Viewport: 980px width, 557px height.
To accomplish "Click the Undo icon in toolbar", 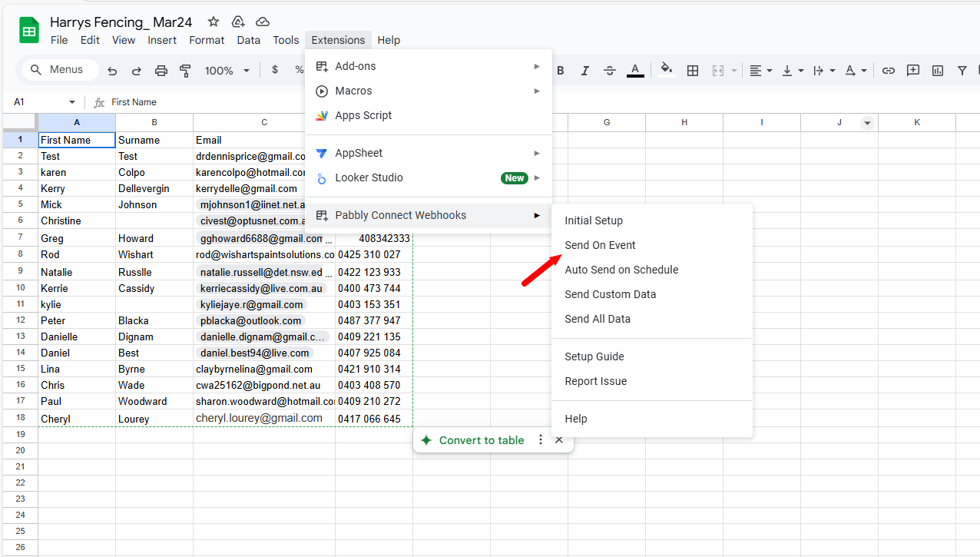I will coord(112,71).
